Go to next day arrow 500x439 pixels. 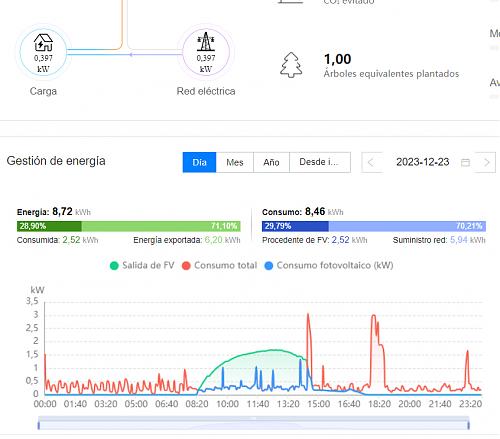(x=487, y=162)
